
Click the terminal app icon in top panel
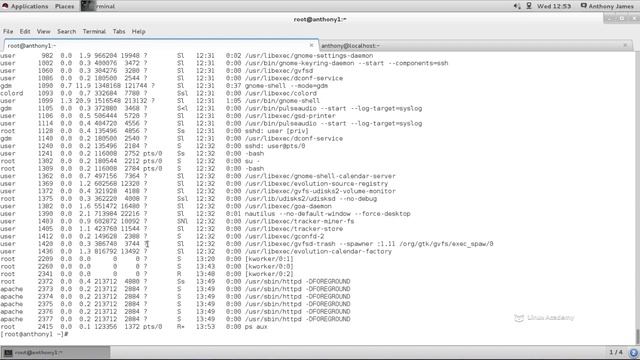click(x=88, y=6)
